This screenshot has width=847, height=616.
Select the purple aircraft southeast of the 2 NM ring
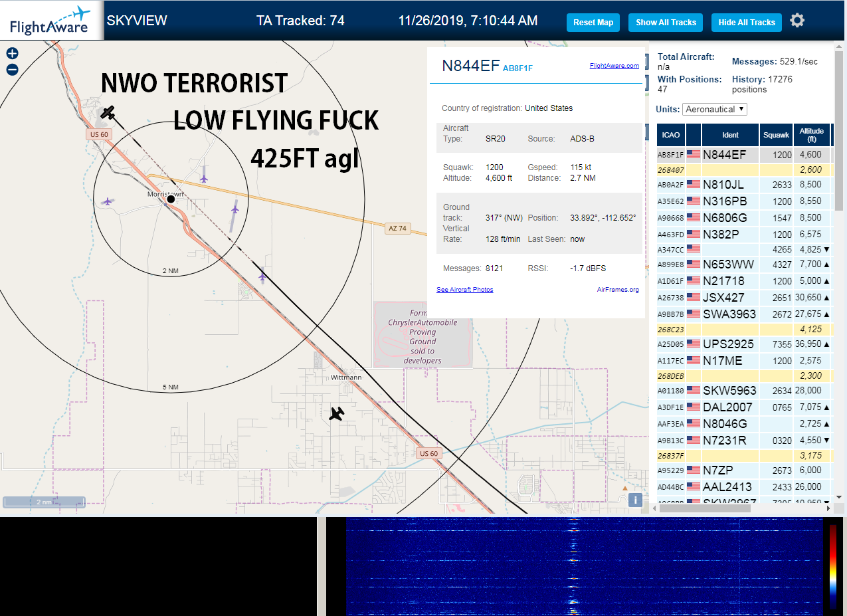pyautogui.click(x=262, y=276)
